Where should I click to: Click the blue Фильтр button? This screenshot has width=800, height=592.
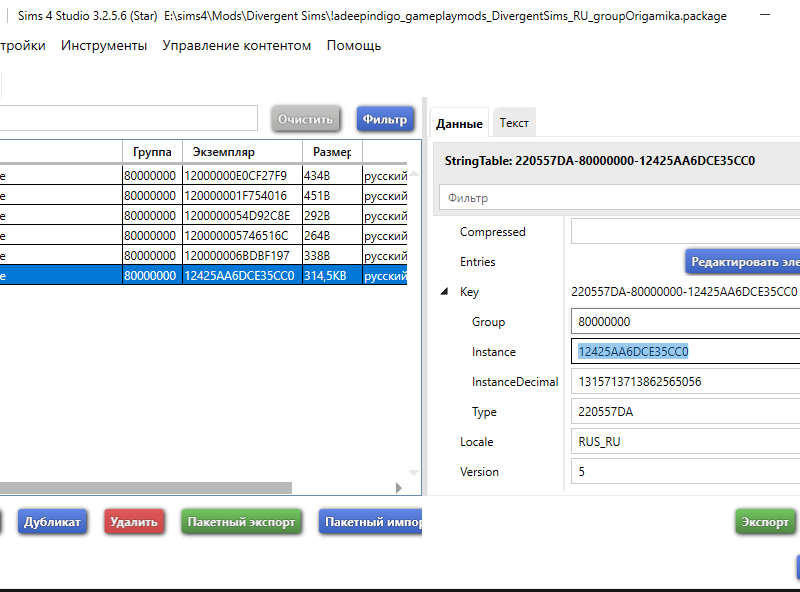click(x=385, y=119)
